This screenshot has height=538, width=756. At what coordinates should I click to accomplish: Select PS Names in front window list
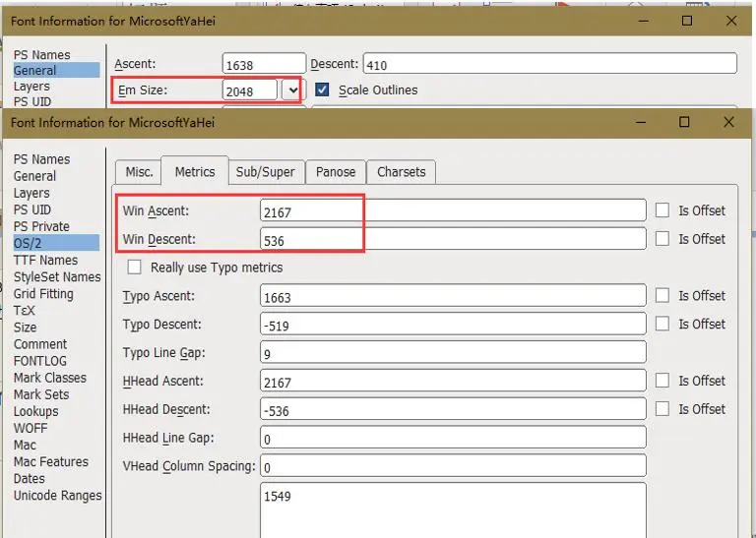pos(41,159)
